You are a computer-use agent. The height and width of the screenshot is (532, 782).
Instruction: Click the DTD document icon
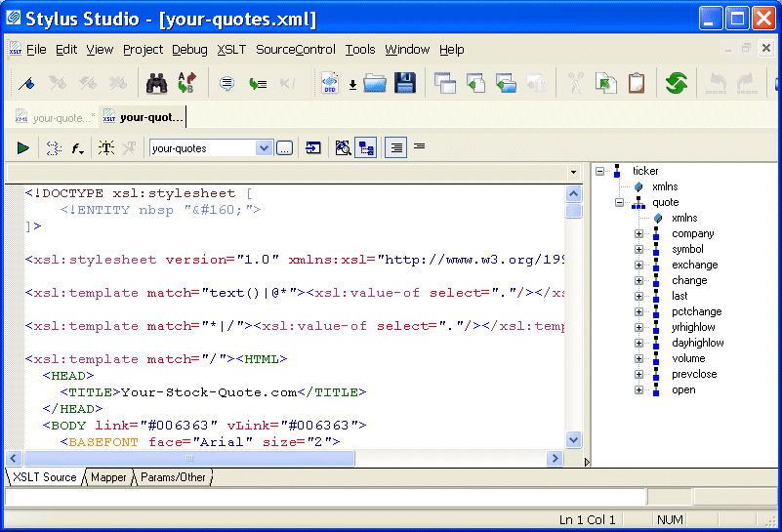(x=330, y=84)
